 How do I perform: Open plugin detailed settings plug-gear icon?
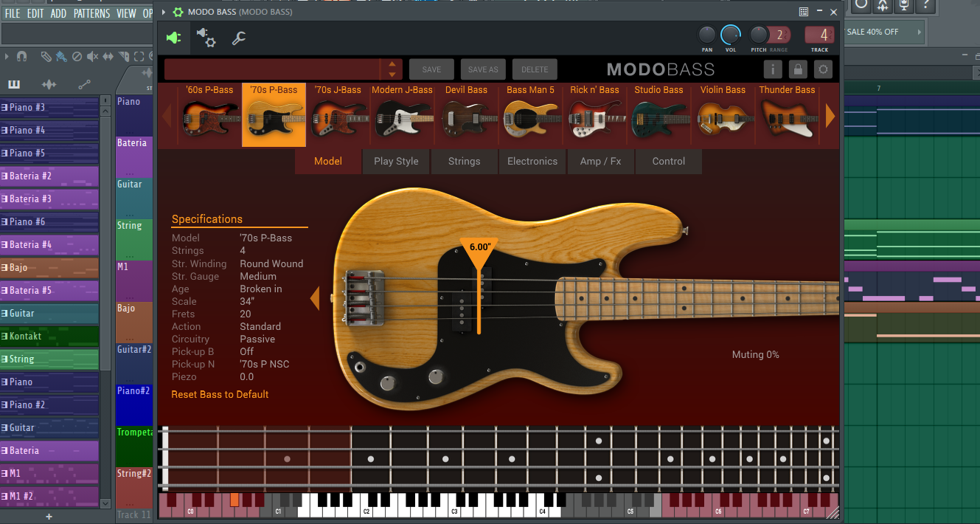tap(206, 38)
